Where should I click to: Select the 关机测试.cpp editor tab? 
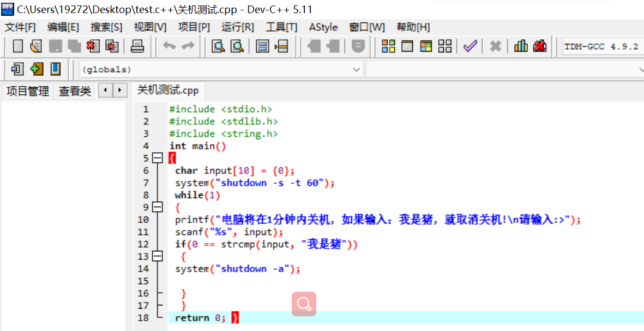[x=166, y=91]
